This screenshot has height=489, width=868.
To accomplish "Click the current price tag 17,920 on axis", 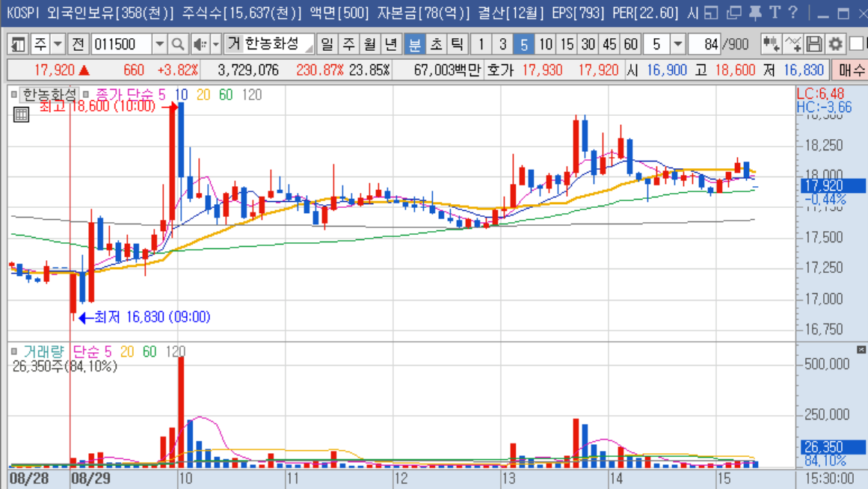I will tap(833, 185).
